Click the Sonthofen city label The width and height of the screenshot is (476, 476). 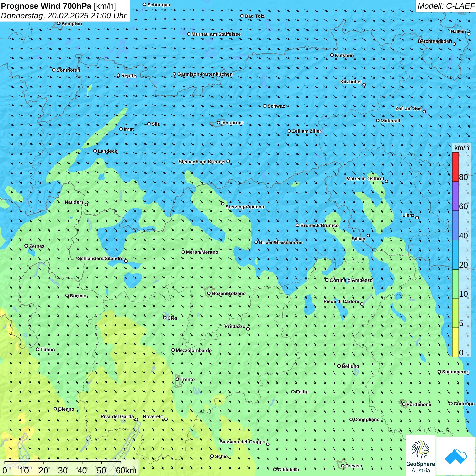tap(69, 70)
